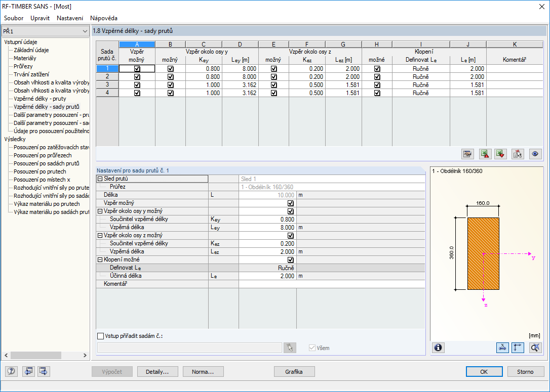The image size is (550, 392).
Task: Click the Detaily... button
Action: [x=158, y=372]
